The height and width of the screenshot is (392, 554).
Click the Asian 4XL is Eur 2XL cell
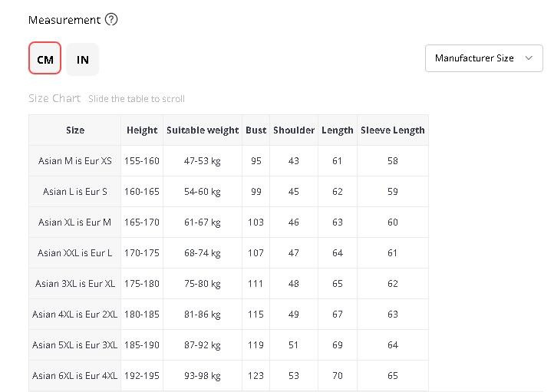(75, 315)
